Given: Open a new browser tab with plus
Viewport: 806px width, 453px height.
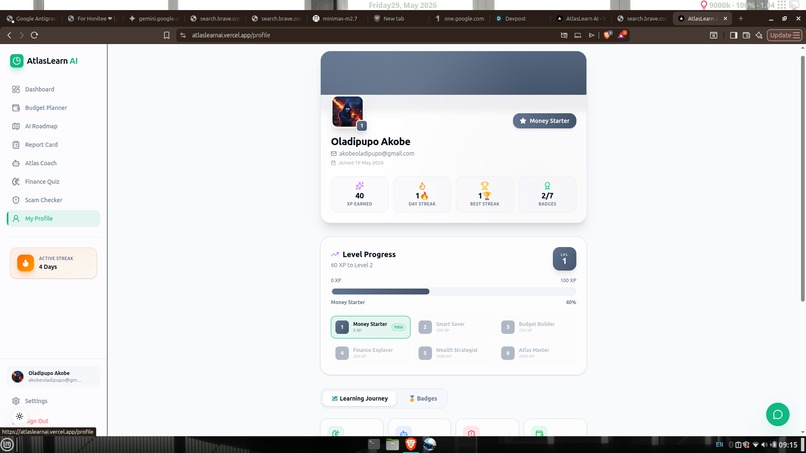Looking at the screenshot, I should [x=741, y=19].
